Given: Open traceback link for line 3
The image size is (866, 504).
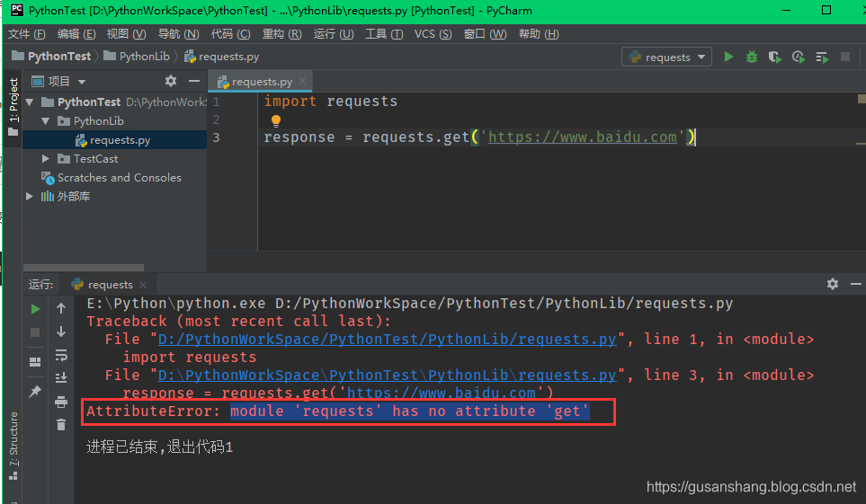Looking at the screenshot, I should [388, 376].
